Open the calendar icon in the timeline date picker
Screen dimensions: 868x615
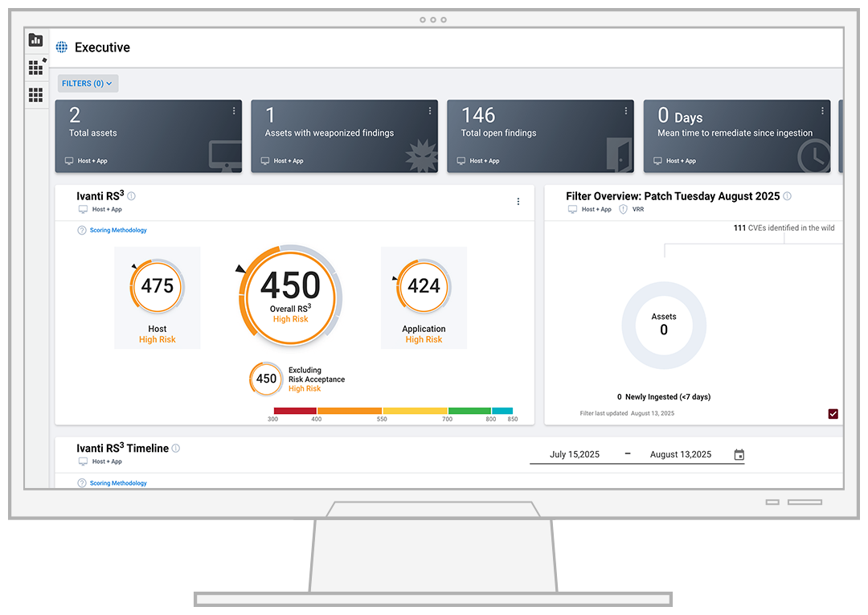point(739,454)
